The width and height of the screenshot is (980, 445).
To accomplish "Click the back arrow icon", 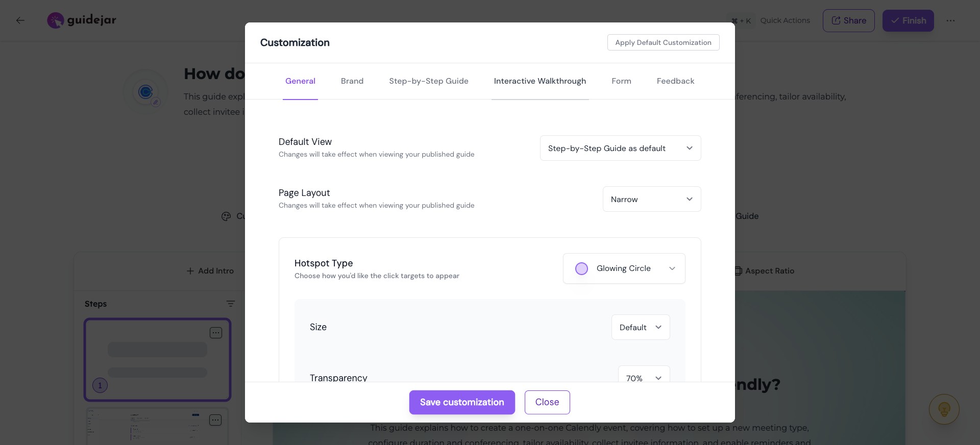I will tap(20, 20).
